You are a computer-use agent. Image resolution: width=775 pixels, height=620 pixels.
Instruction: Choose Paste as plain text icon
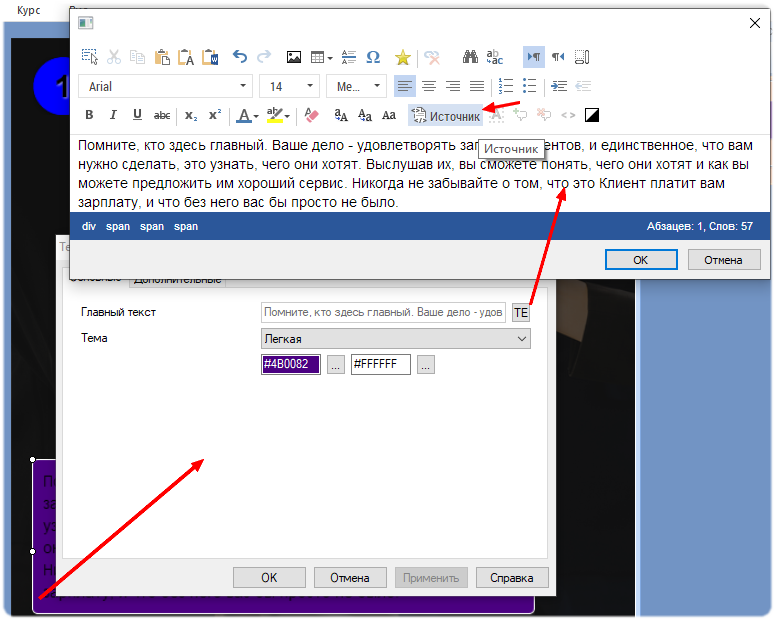point(186,57)
